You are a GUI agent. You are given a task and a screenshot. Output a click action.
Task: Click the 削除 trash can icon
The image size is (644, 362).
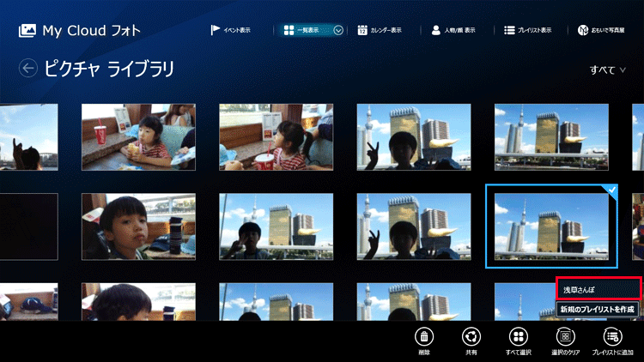click(424, 336)
